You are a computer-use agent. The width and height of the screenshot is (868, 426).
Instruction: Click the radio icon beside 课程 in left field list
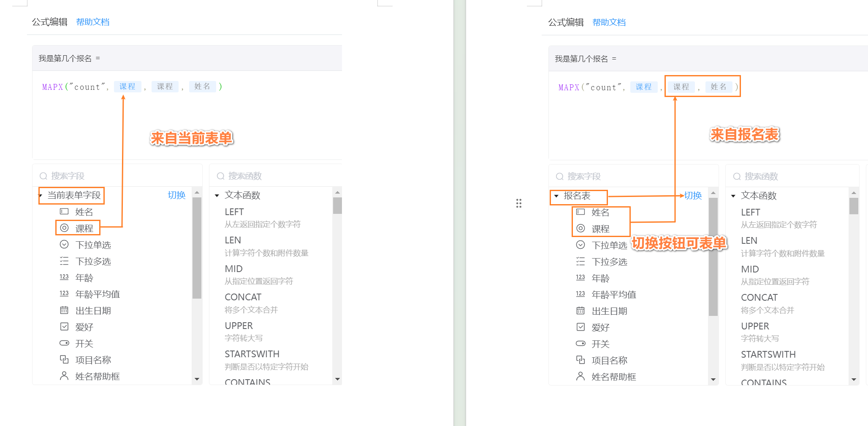tap(64, 228)
